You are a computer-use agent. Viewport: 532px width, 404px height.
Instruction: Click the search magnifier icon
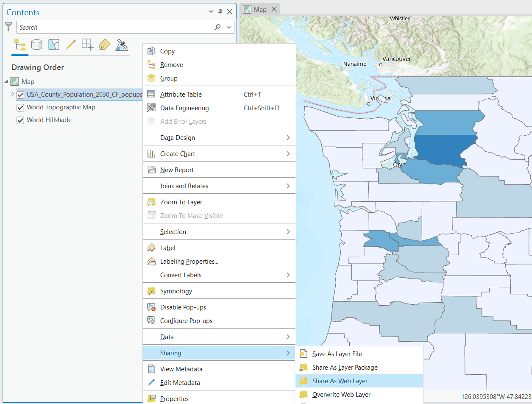[217, 27]
